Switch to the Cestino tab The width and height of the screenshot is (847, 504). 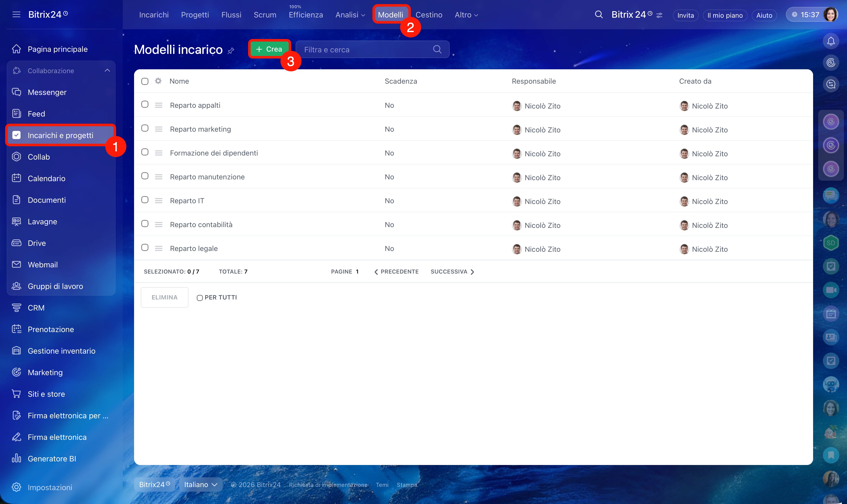(429, 15)
